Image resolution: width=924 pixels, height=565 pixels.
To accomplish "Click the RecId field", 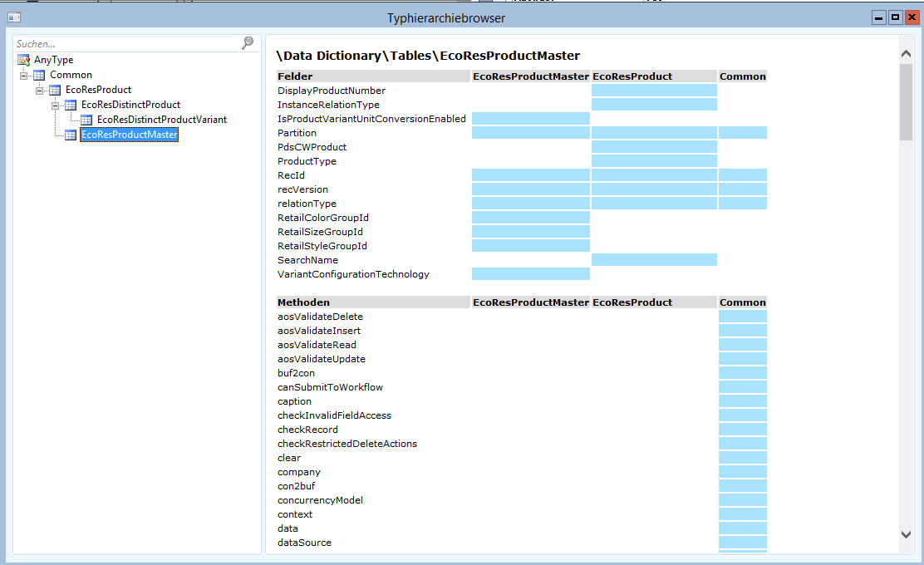I will pyautogui.click(x=291, y=175).
